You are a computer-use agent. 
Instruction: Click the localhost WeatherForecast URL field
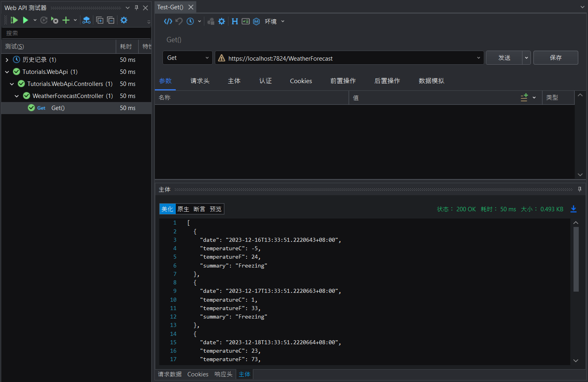[x=349, y=58]
